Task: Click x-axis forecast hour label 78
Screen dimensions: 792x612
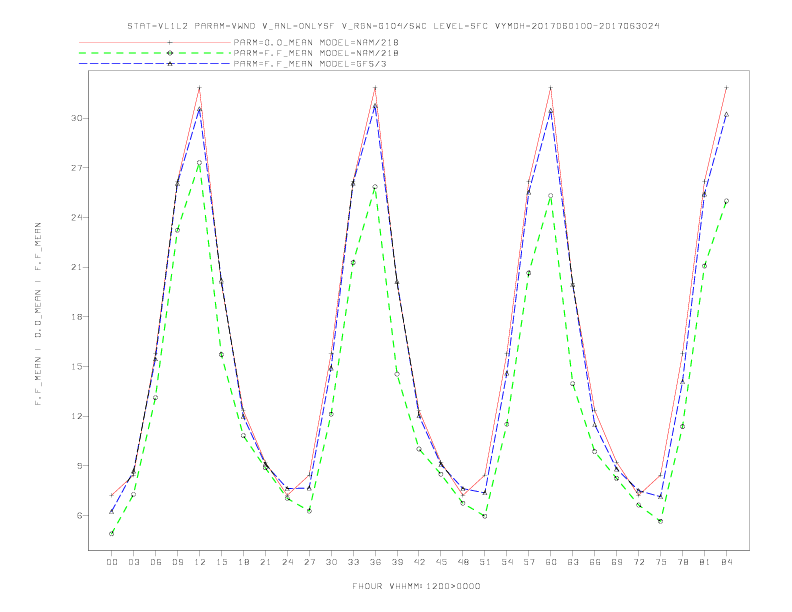Action: pos(682,562)
